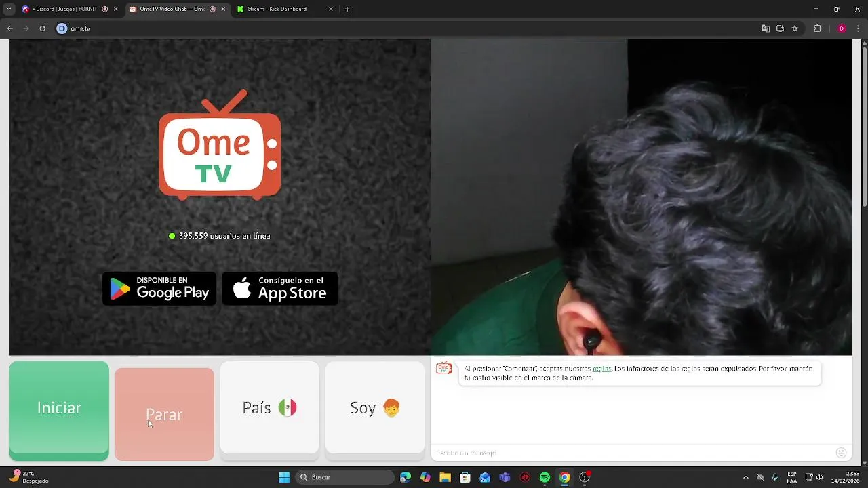Click the OmeTV logo on static screen
The image size is (868, 488).
pos(220,145)
